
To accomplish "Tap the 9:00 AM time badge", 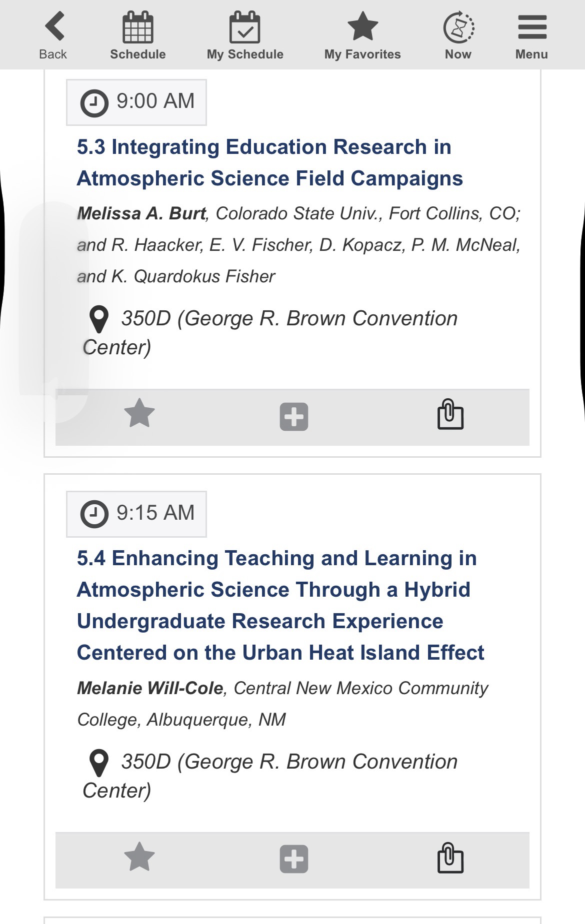I will [x=136, y=102].
